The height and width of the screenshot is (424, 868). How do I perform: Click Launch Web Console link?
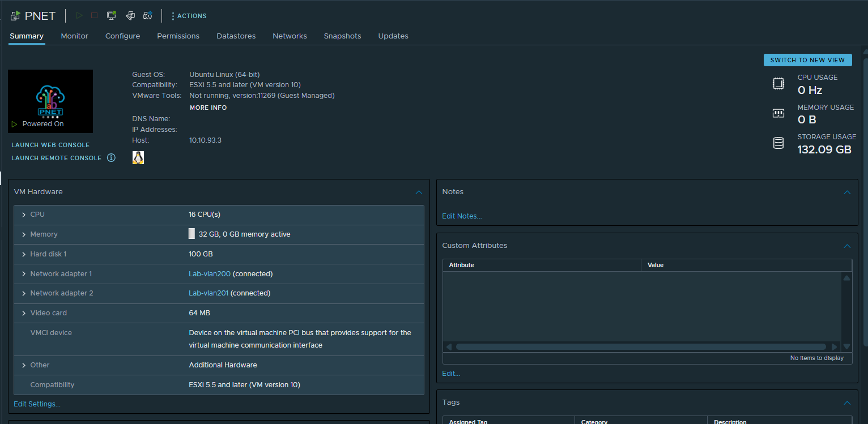pyautogui.click(x=50, y=145)
